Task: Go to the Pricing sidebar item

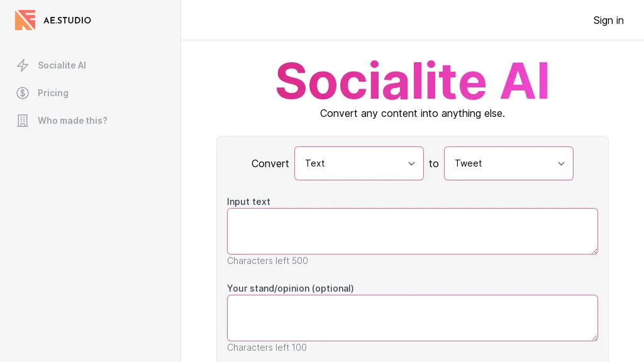Action: point(53,93)
